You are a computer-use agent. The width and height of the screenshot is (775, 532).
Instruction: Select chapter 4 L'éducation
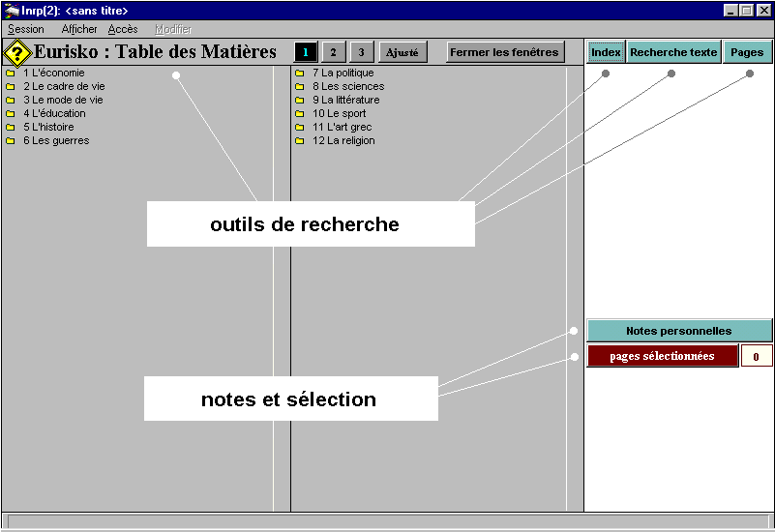(x=54, y=113)
